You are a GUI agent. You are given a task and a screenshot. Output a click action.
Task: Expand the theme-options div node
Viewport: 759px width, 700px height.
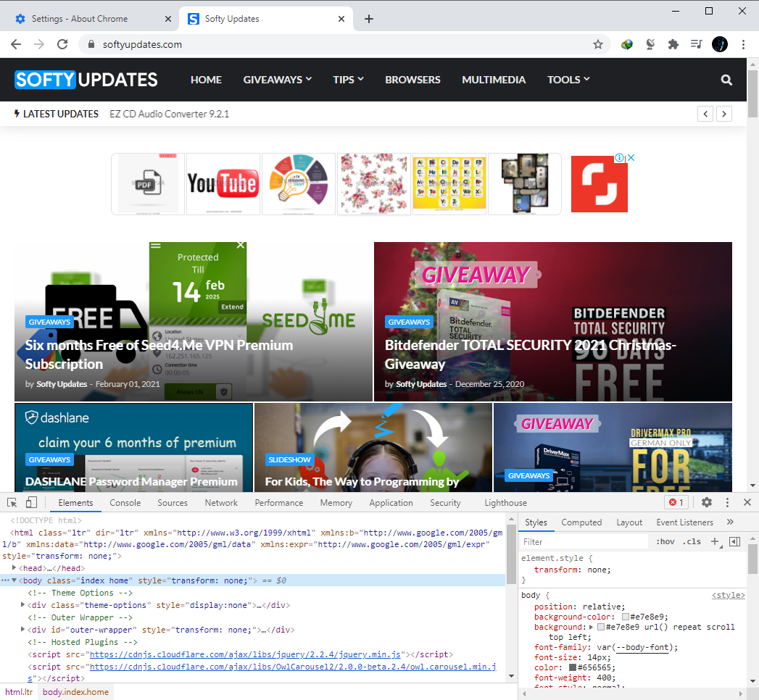pyautogui.click(x=22, y=604)
